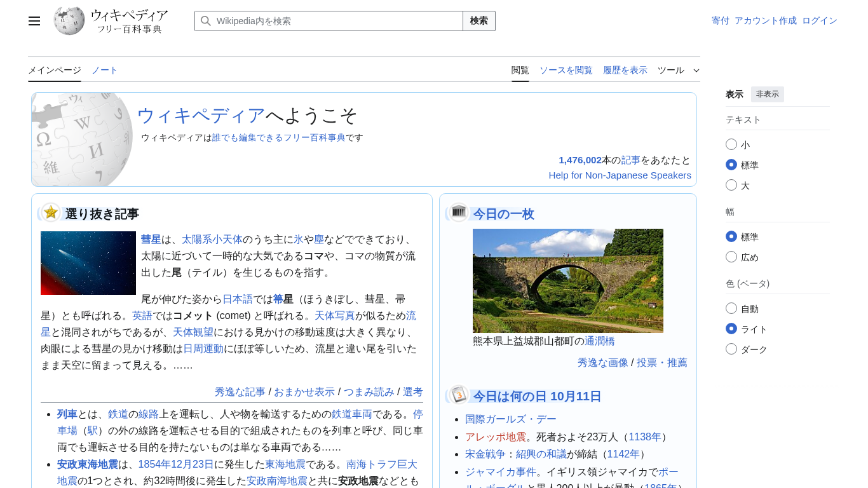Open the 太陽系小天体 link
868x488 pixels.
tap(212, 240)
